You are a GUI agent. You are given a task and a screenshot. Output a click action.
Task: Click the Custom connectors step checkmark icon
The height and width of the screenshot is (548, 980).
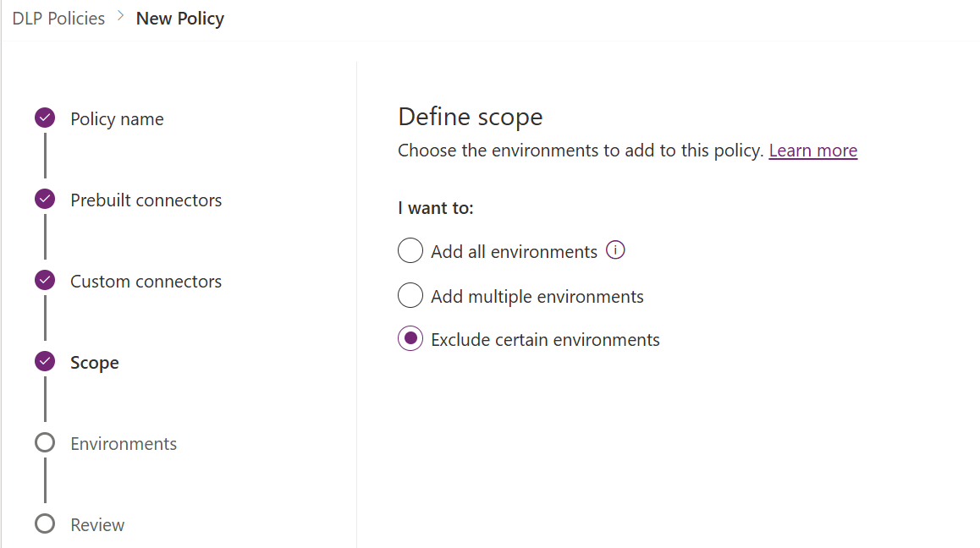pos(45,281)
